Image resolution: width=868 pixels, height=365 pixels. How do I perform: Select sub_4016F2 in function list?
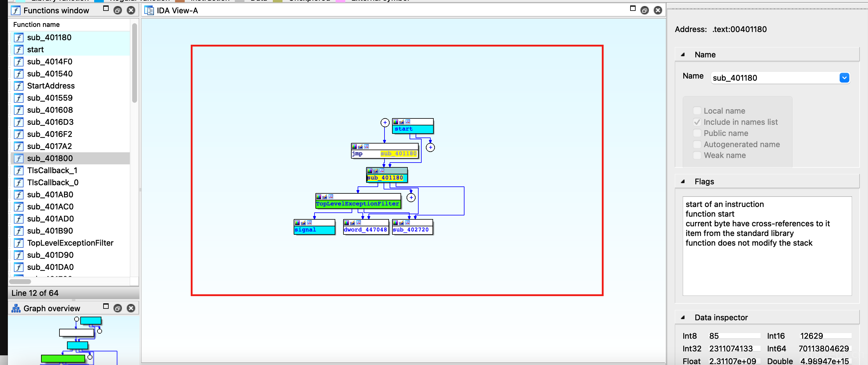pos(70,134)
